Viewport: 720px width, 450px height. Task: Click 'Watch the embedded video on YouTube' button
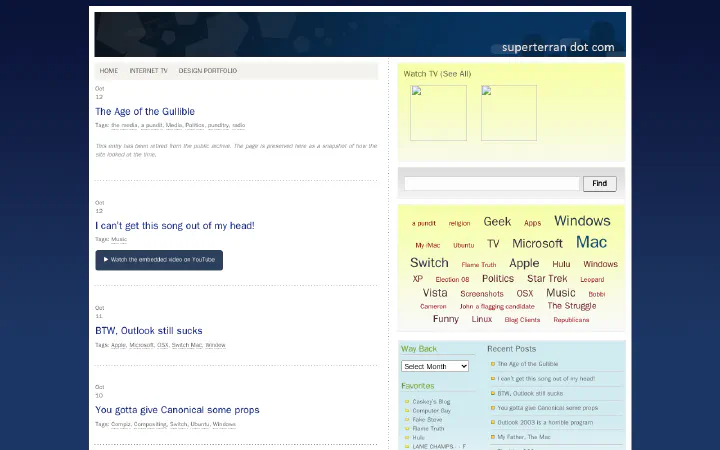(x=159, y=260)
